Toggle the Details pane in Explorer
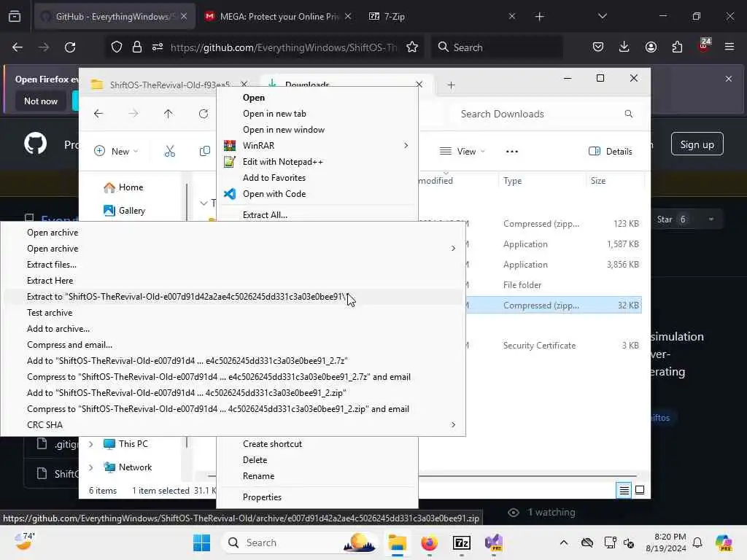 [611, 152]
